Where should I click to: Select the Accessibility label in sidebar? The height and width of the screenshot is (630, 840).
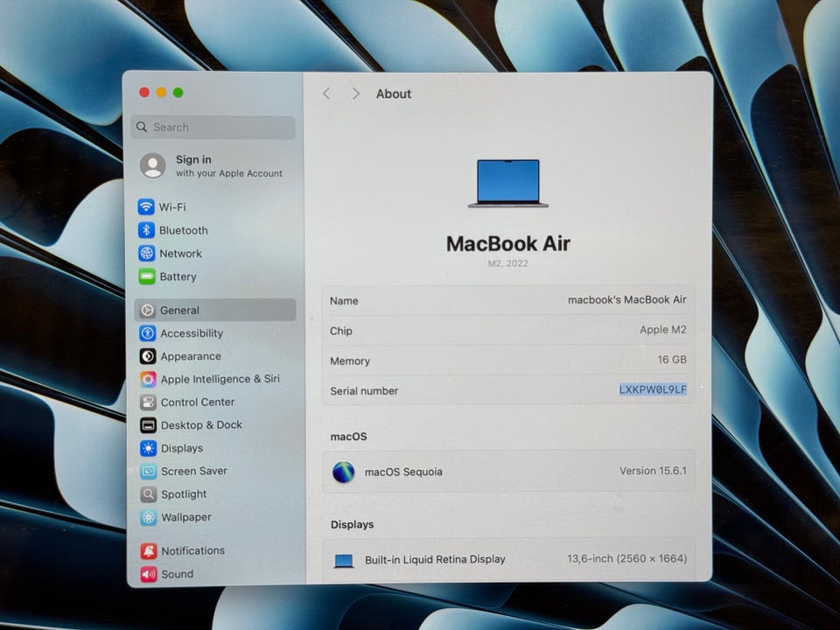point(192,333)
